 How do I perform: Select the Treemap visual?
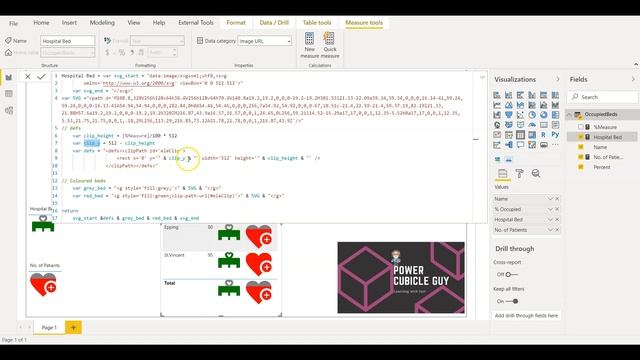(556, 115)
